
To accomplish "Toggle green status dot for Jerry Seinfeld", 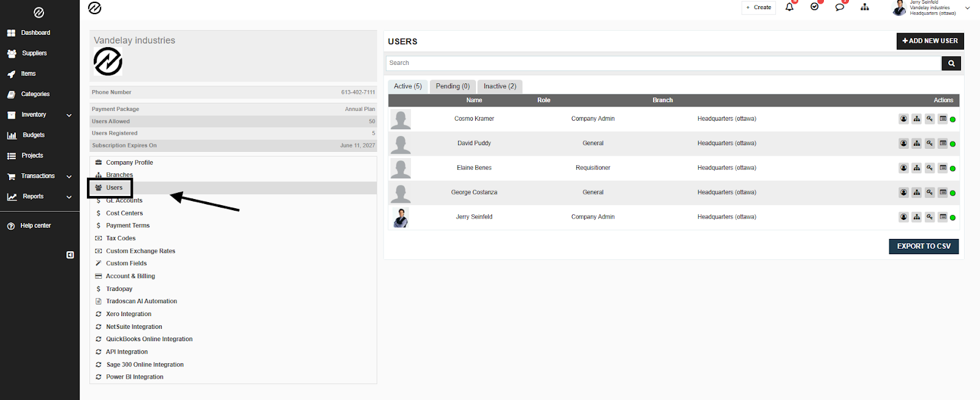I will tap(953, 217).
